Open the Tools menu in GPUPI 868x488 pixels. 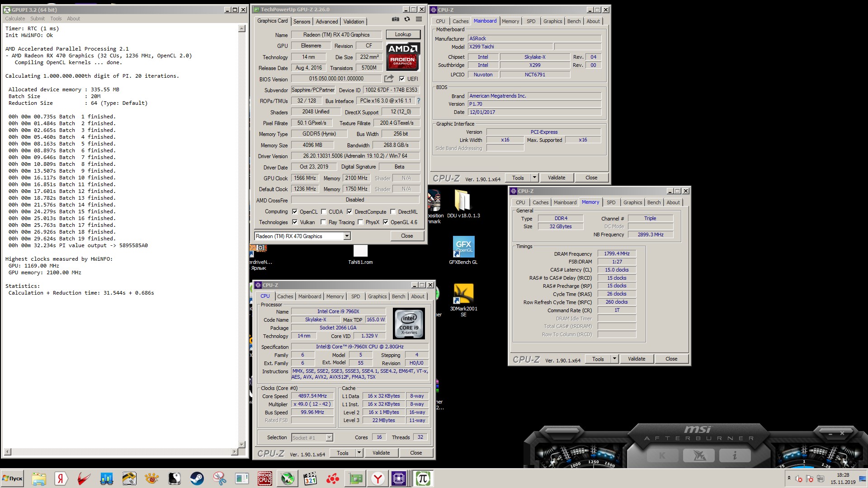pyautogui.click(x=56, y=19)
